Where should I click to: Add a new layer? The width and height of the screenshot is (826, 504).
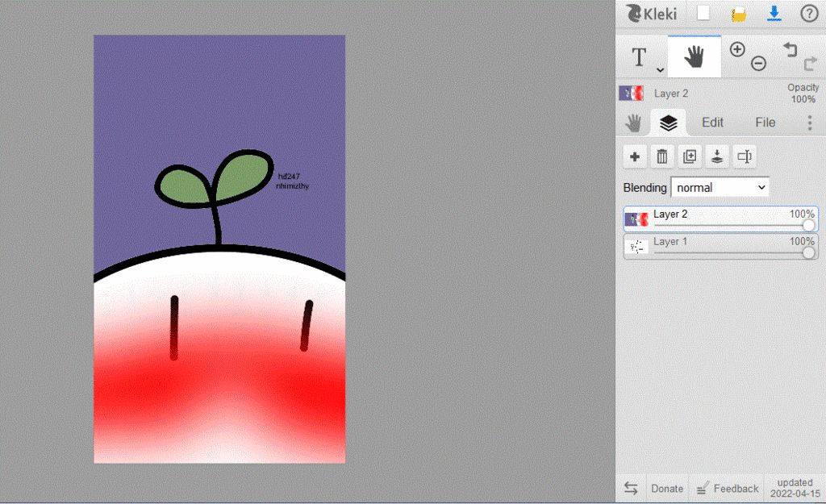click(x=635, y=156)
